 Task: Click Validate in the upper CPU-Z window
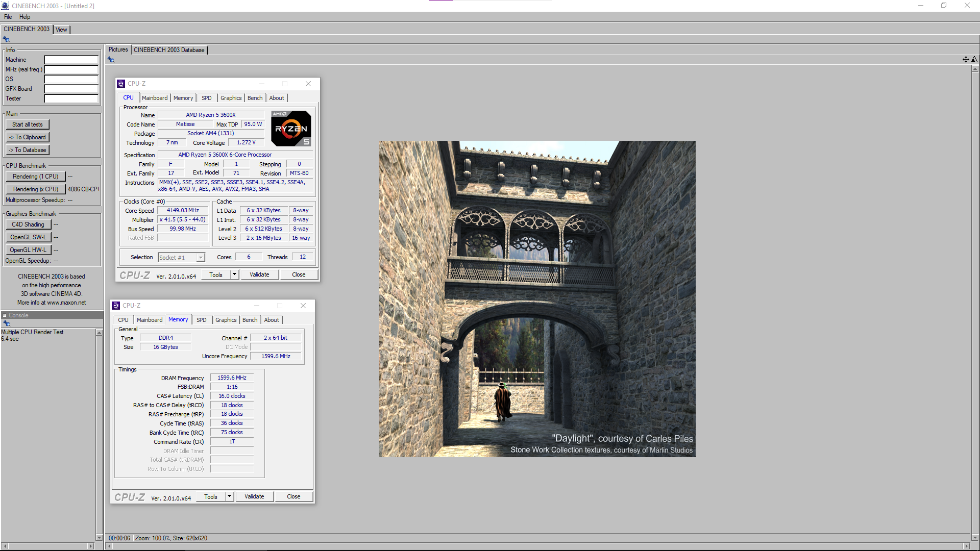(x=259, y=274)
